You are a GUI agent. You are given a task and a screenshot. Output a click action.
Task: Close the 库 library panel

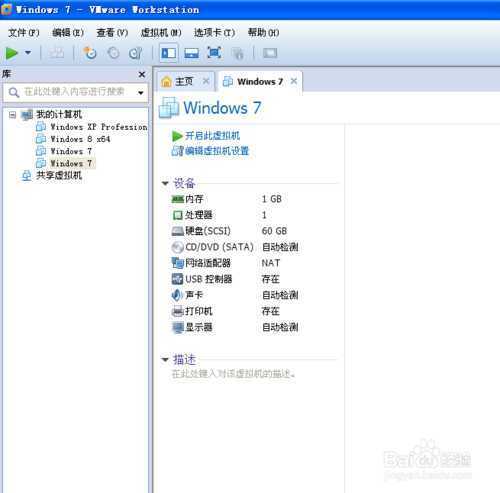[142, 74]
